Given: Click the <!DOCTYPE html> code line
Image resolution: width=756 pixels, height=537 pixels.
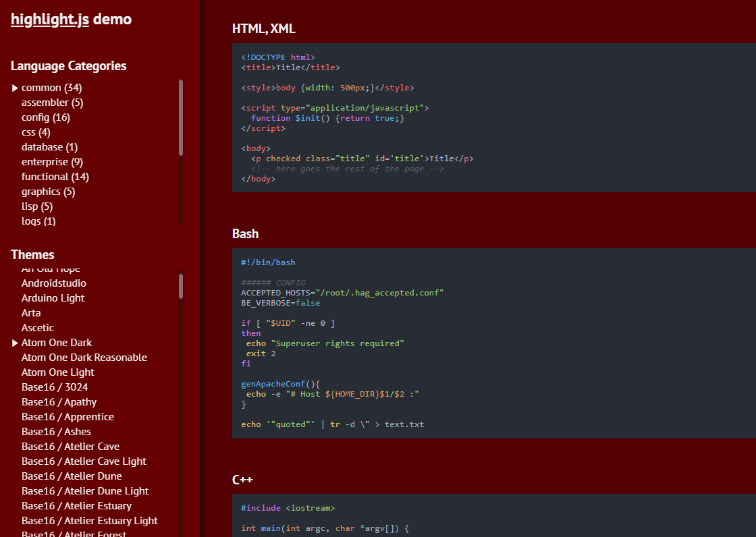Looking at the screenshot, I should coord(278,57).
